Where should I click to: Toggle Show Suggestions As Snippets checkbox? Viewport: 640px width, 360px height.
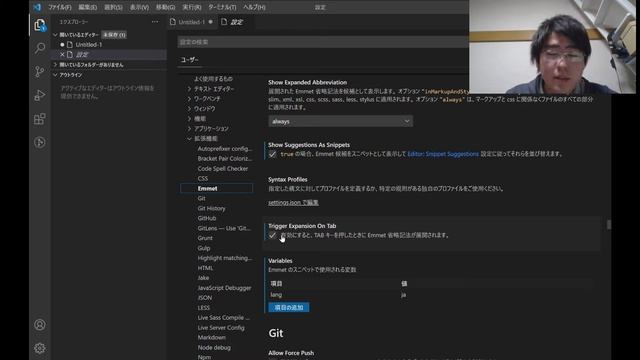(x=272, y=154)
